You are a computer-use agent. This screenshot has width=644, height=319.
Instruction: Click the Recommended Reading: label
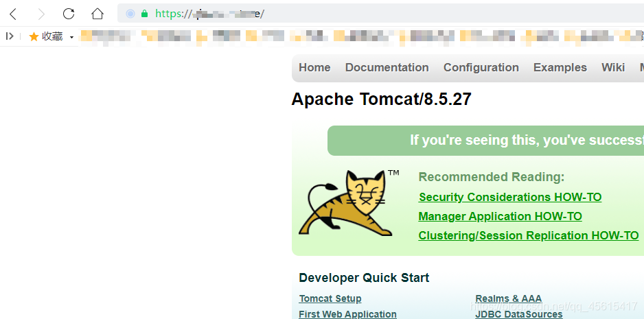(491, 178)
